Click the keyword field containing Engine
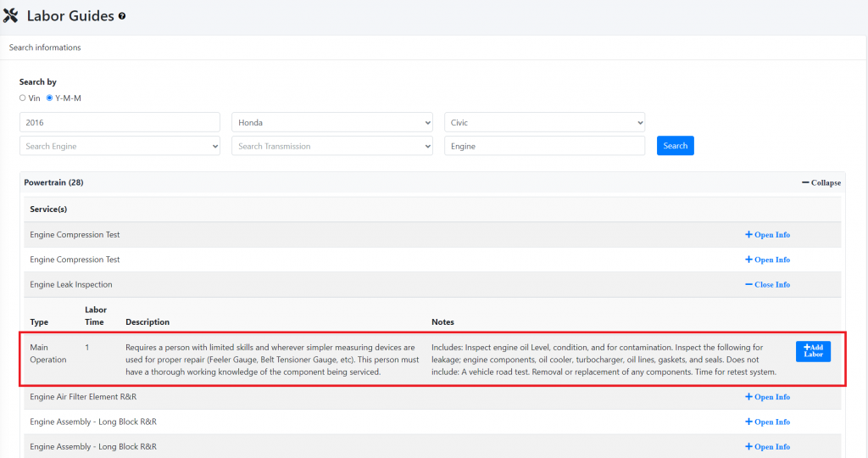868x458 pixels. point(545,146)
